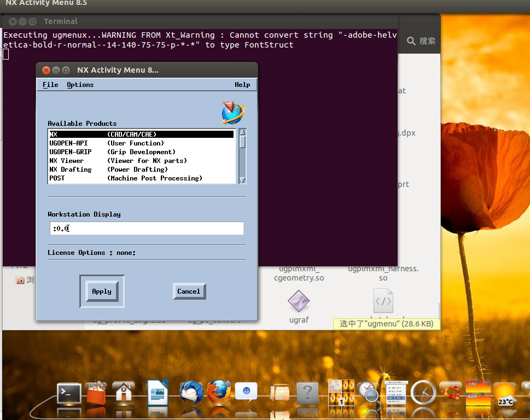
Task: Select UGOPEN-API (User Function) product
Action: tap(141, 143)
